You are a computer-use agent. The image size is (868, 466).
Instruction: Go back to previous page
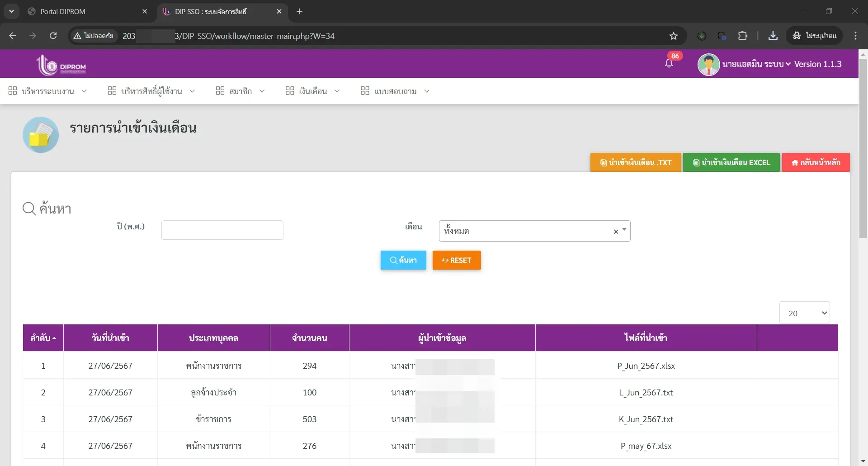point(13,36)
